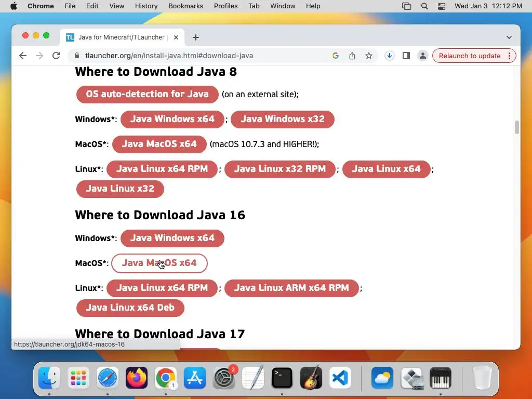This screenshot has height=399, width=532.
Task: Bookmark this page with the star icon
Action: 369,56
